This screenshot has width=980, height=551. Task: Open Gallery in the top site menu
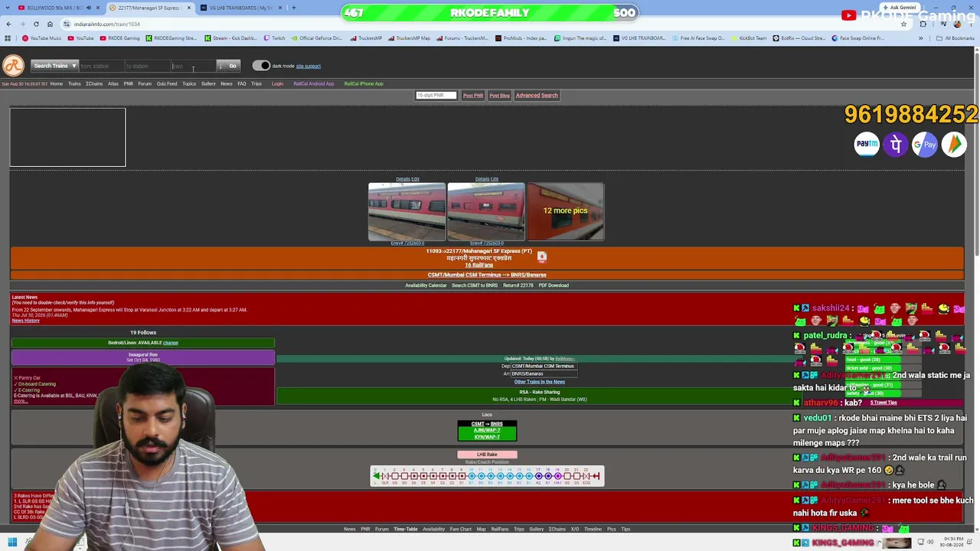[208, 83]
